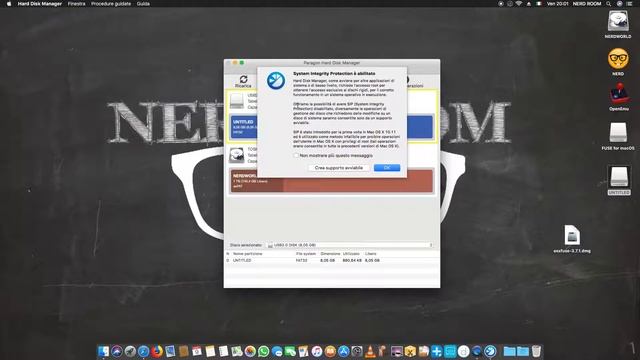Screen dimensions: 640x360
Task: Open Finder from the dock
Action: coord(104,351)
